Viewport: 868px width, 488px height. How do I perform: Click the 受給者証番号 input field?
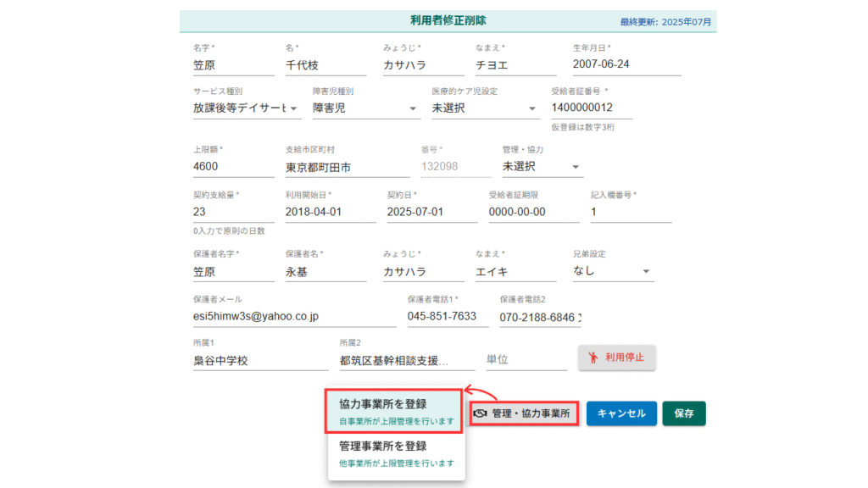[591, 108]
